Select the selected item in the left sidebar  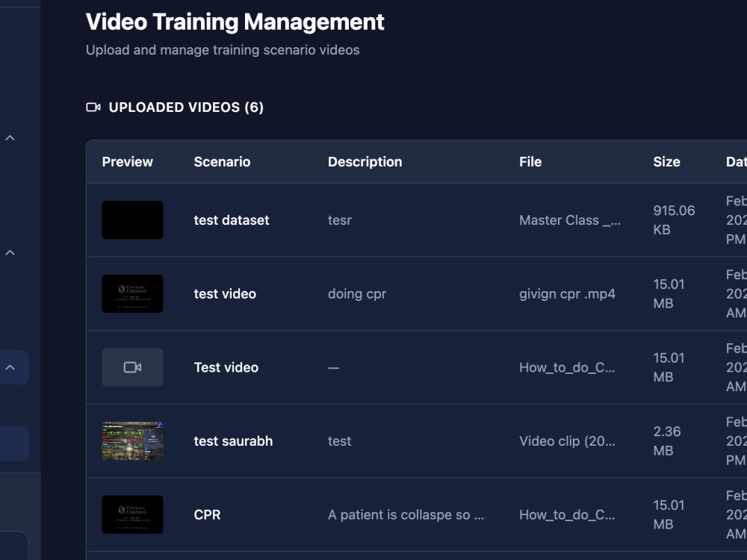click(14, 444)
